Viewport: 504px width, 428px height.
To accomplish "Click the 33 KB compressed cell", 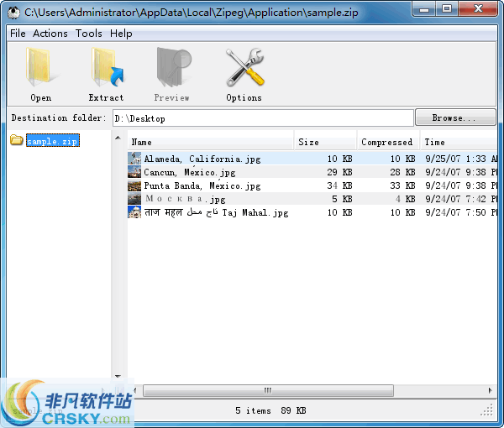I will click(x=402, y=185).
